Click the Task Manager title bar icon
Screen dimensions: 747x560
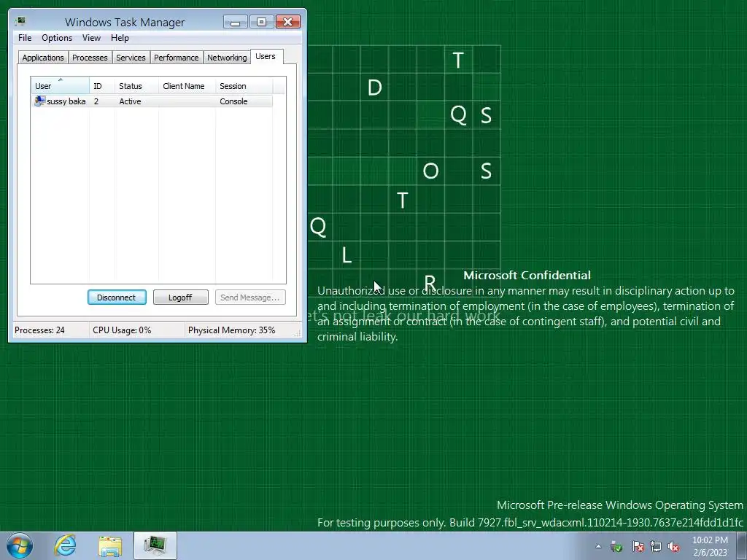click(x=20, y=21)
